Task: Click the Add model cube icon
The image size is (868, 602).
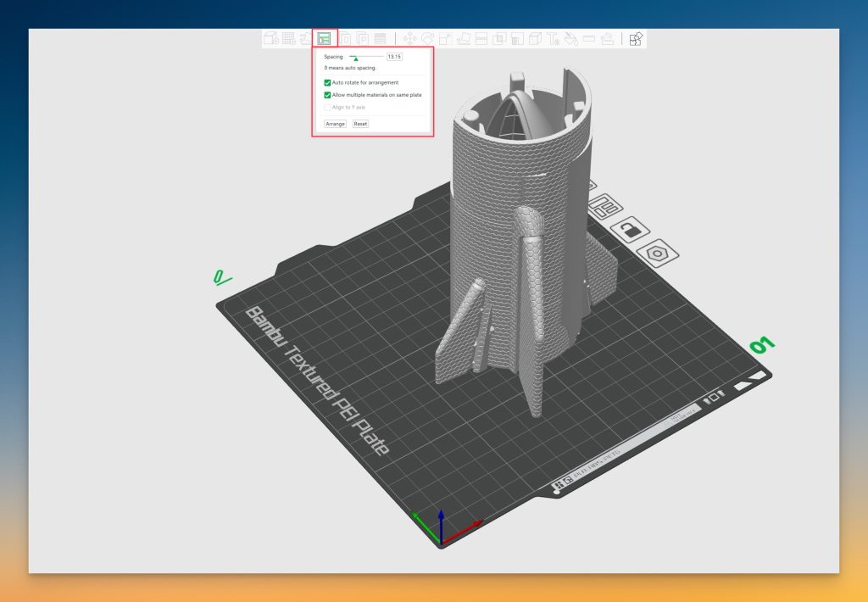Action: 271,39
